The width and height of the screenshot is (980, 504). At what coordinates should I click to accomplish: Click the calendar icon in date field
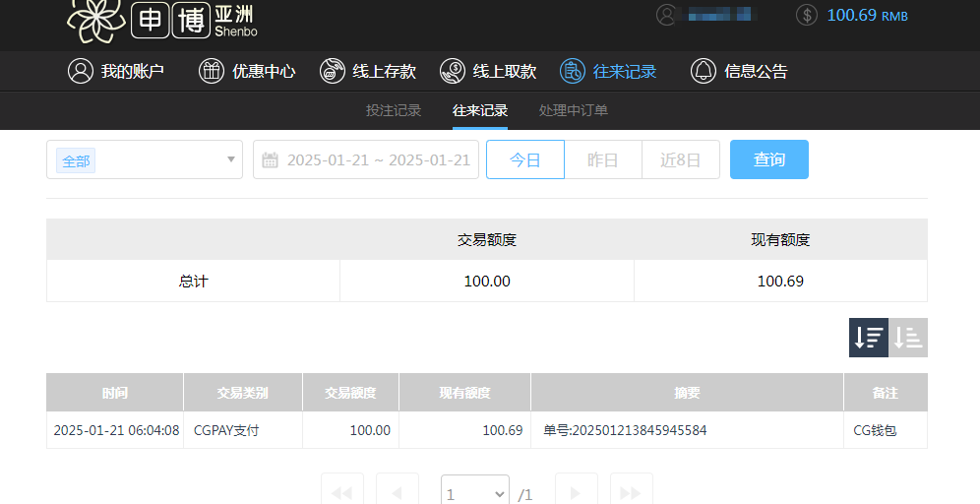click(x=271, y=159)
